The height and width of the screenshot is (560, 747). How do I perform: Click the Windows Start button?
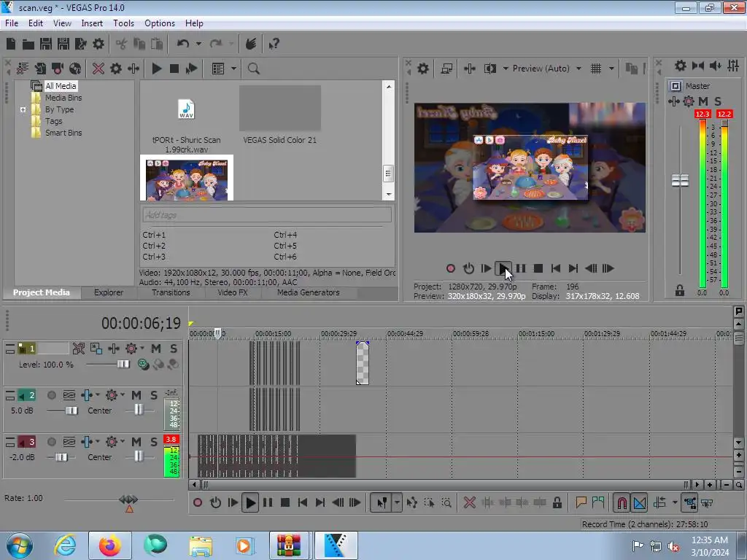click(x=19, y=545)
